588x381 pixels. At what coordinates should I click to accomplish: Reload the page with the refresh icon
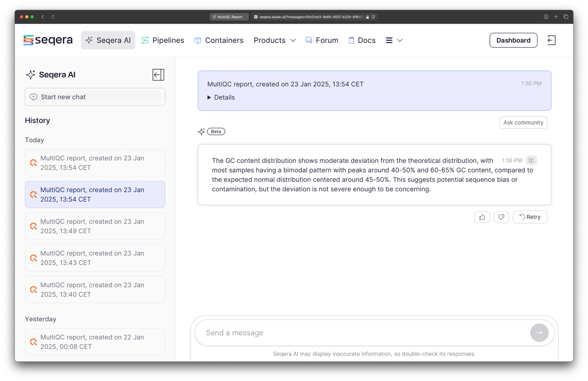point(53,17)
